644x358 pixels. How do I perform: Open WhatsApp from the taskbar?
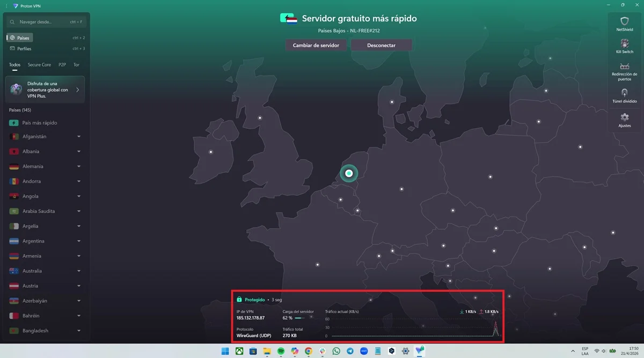[335, 352]
